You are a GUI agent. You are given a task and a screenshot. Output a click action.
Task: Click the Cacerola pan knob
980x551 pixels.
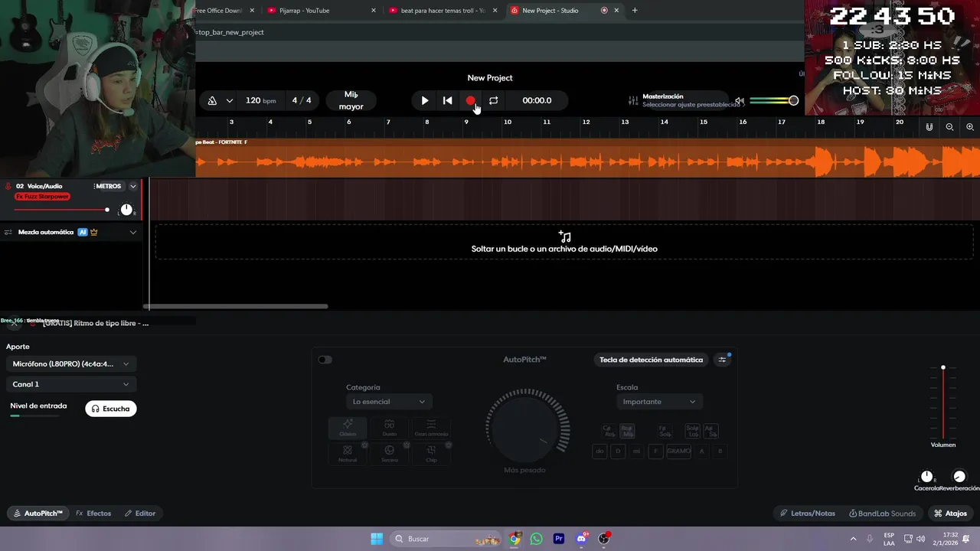(x=927, y=477)
